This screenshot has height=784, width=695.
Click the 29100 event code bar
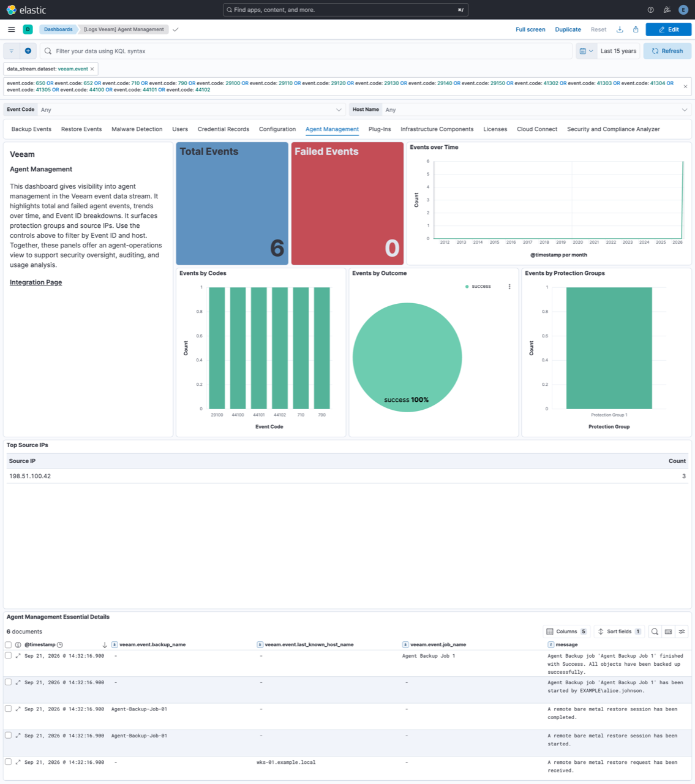pyautogui.click(x=217, y=348)
